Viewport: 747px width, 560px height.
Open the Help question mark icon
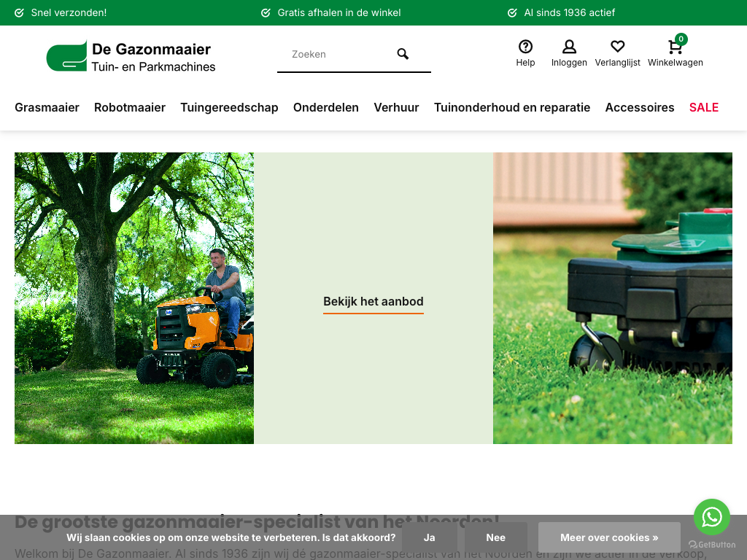(x=525, y=47)
